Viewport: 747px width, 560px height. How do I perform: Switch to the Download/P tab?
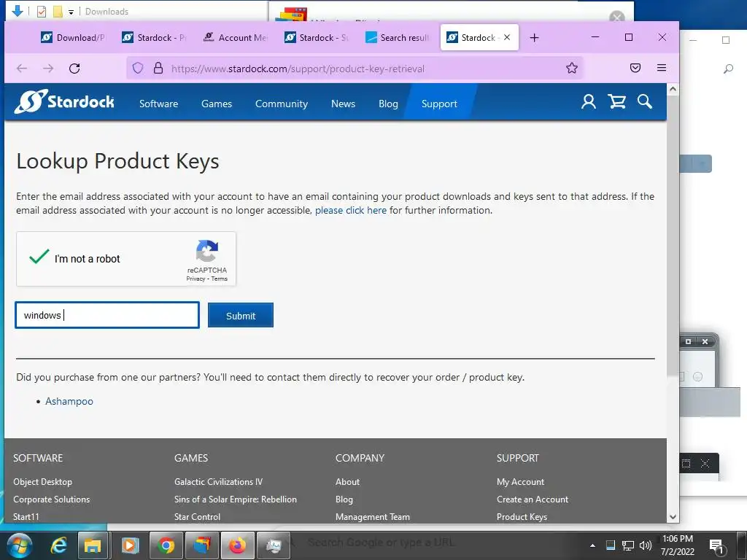pyautogui.click(x=74, y=38)
